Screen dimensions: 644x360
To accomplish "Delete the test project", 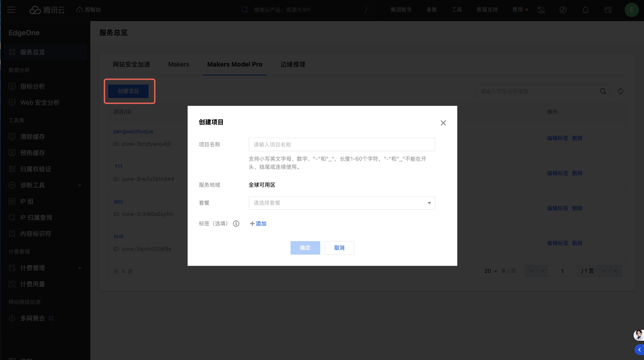I will pos(577,243).
